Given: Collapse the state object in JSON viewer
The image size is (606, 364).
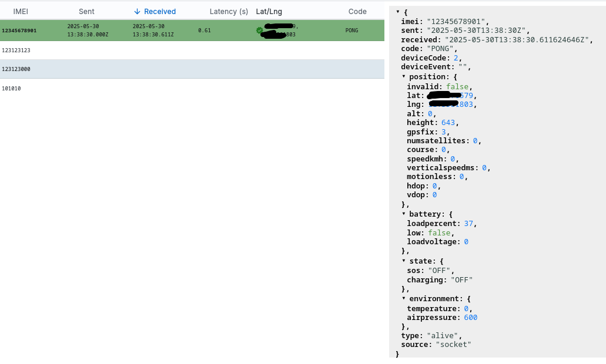Looking at the screenshot, I should 403,261.
